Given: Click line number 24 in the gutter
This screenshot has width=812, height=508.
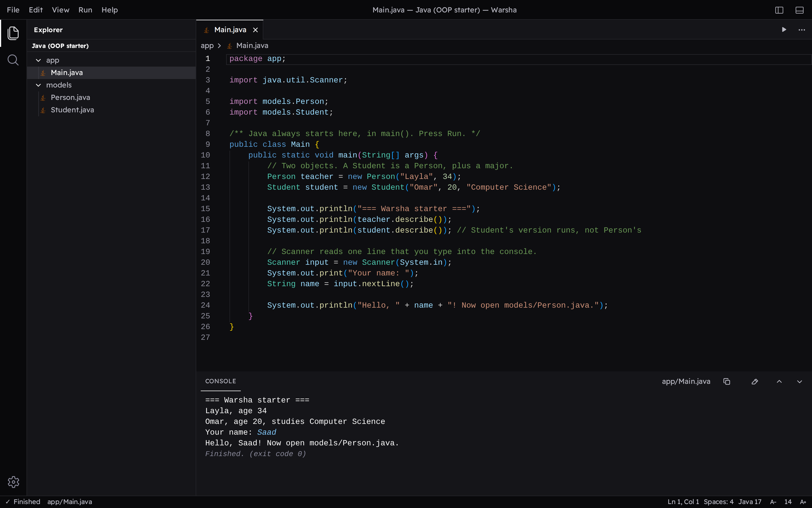Looking at the screenshot, I should pos(205,305).
